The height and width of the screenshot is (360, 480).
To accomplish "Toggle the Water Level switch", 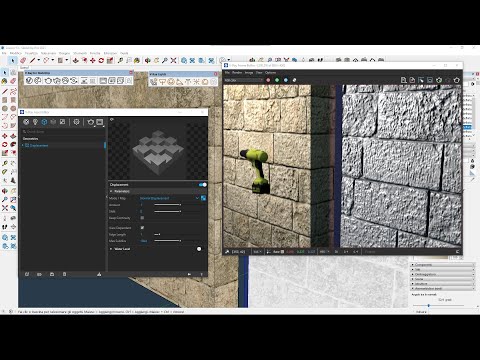I will click(199, 249).
